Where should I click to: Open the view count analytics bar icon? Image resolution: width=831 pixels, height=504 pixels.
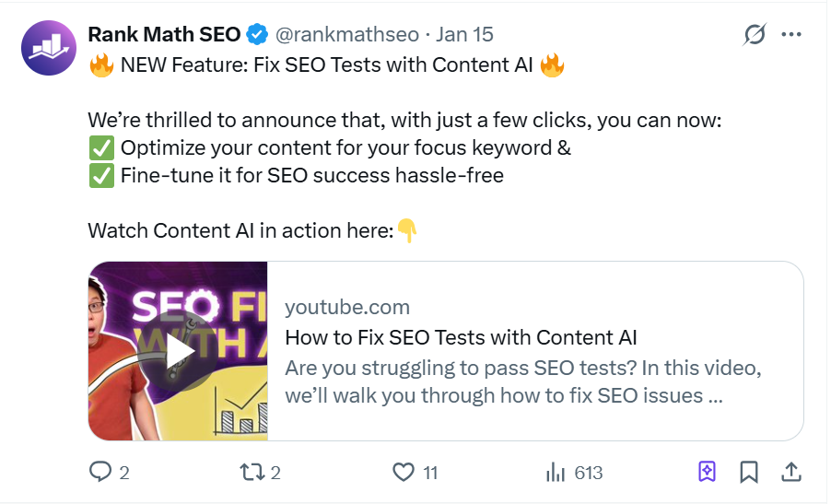(556, 473)
